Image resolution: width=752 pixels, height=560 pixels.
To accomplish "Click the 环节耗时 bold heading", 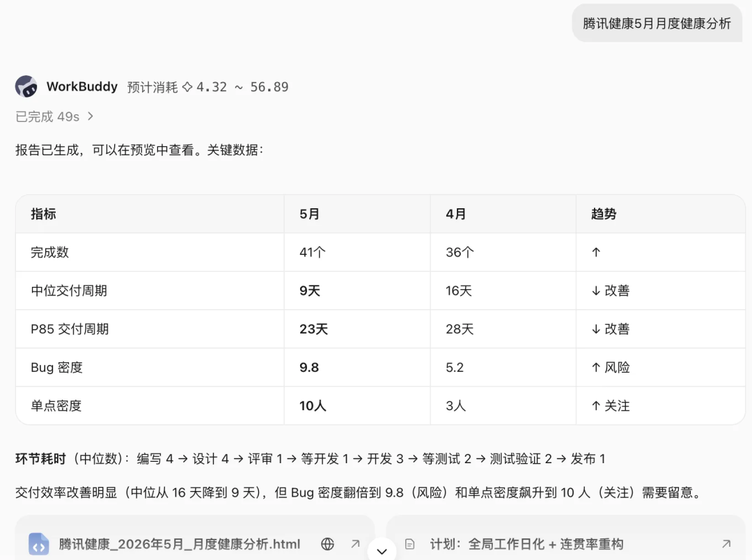I will pos(41,459).
